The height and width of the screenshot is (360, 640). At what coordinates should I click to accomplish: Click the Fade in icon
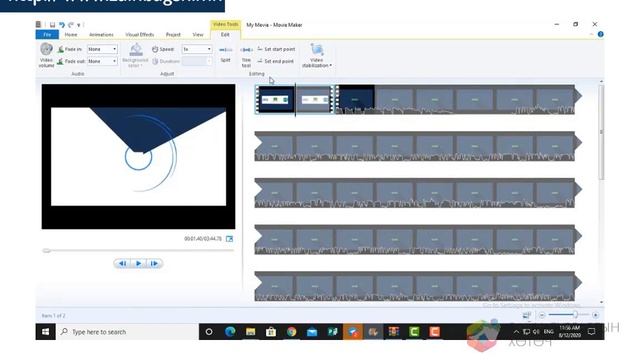[x=61, y=49]
